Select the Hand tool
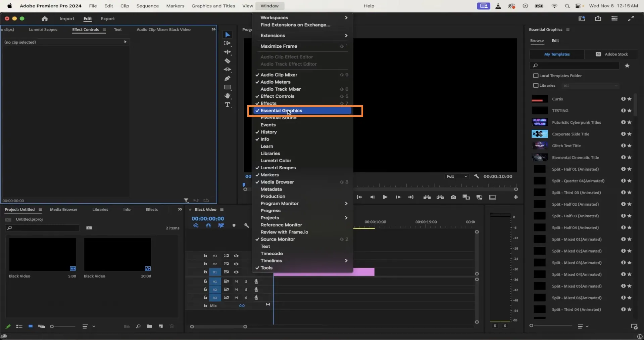Screen dimensions: 644x340 pyautogui.click(x=228, y=96)
